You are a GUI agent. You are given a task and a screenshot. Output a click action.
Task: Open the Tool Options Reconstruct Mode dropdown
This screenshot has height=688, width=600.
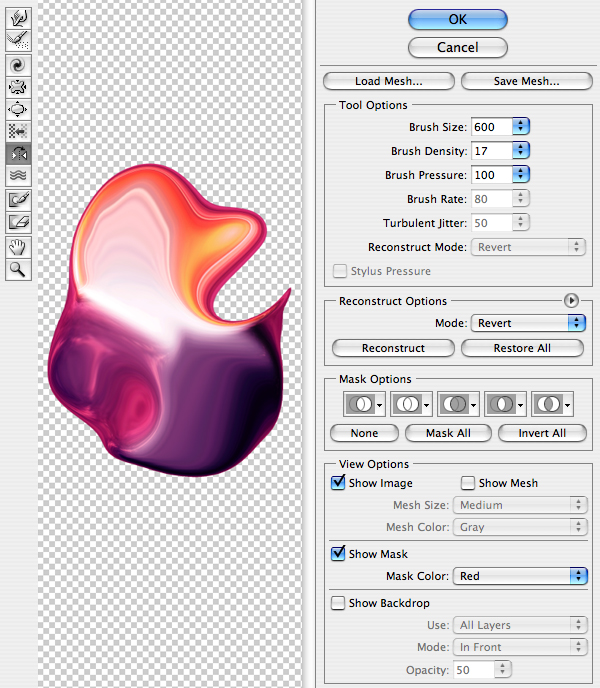point(528,247)
